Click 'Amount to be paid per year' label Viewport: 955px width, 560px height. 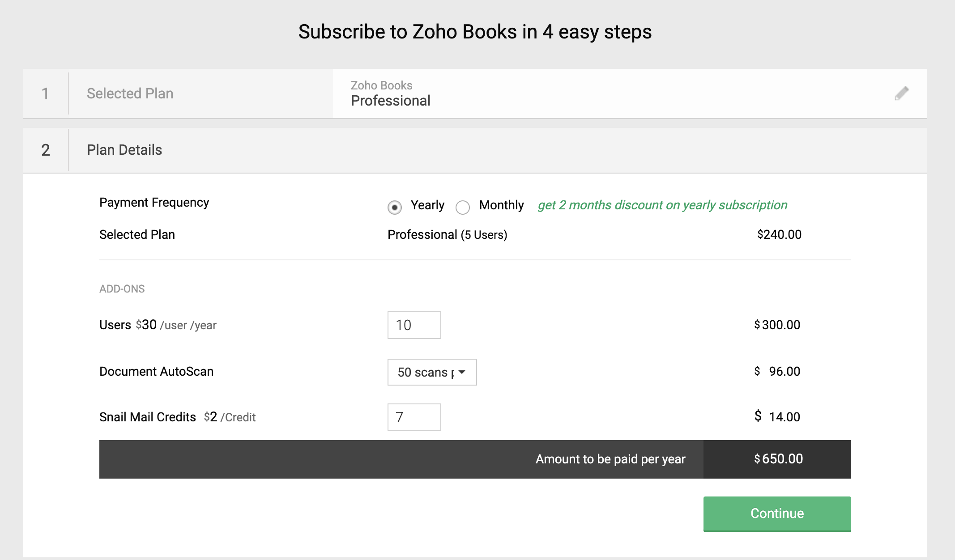[611, 459]
